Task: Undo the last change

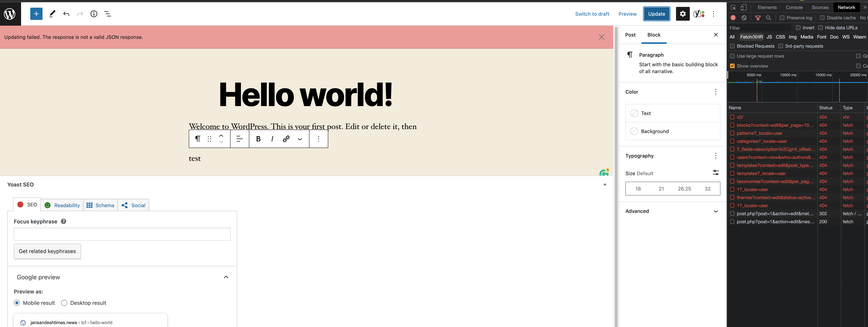Action: click(x=66, y=14)
